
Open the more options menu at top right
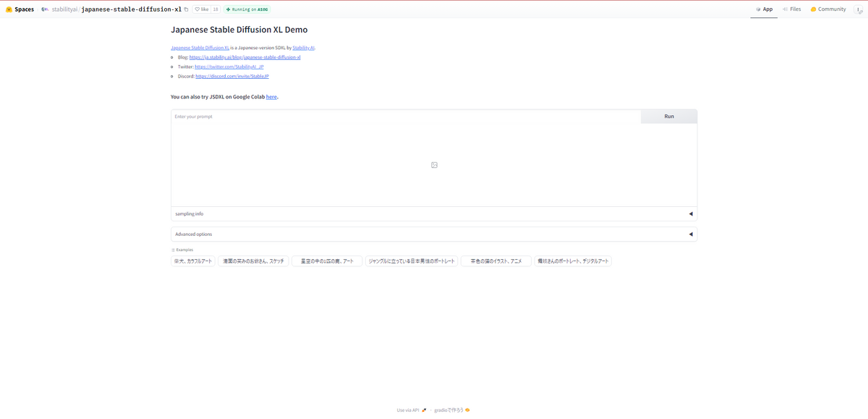[859, 10]
